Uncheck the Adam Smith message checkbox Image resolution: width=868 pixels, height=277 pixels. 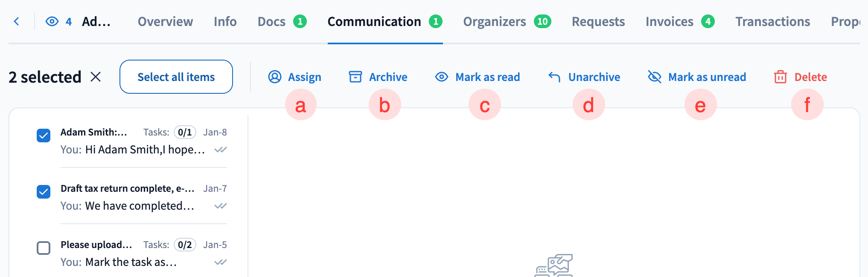tap(44, 136)
